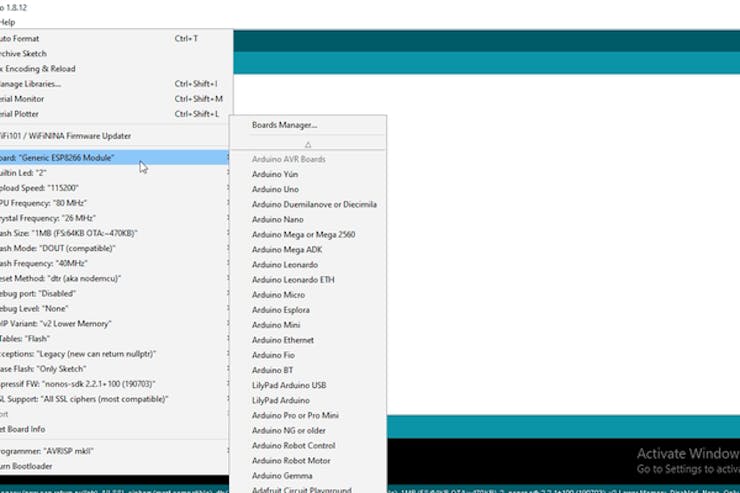Select Arduino Leonardo ETH board
The width and height of the screenshot is (740, 493).
coord(308,280)
